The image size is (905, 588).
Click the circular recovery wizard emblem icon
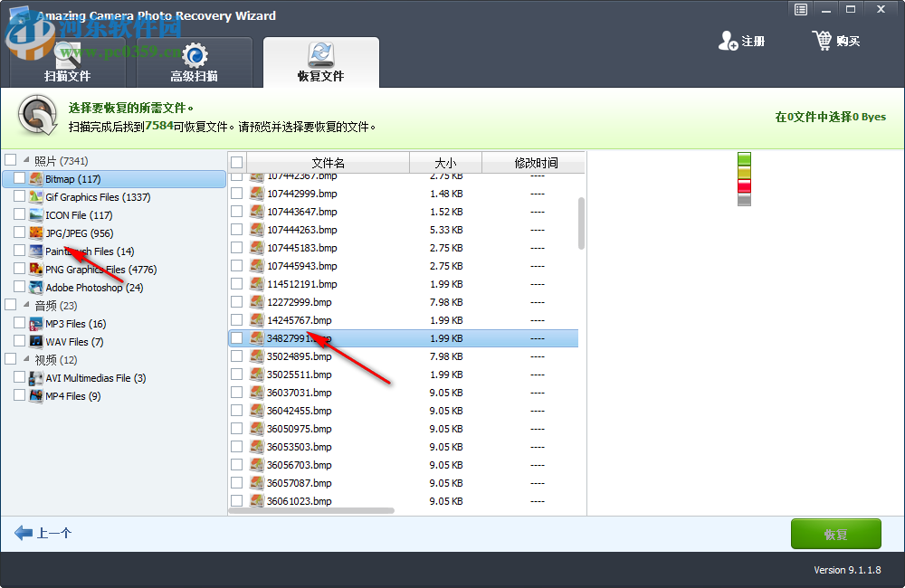tap(35, 116)
